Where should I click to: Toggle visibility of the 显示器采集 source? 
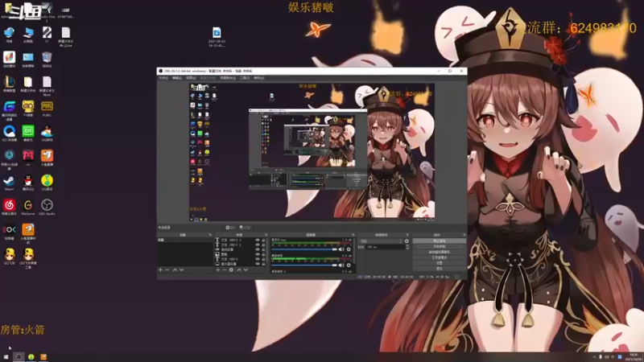(258, 264)
